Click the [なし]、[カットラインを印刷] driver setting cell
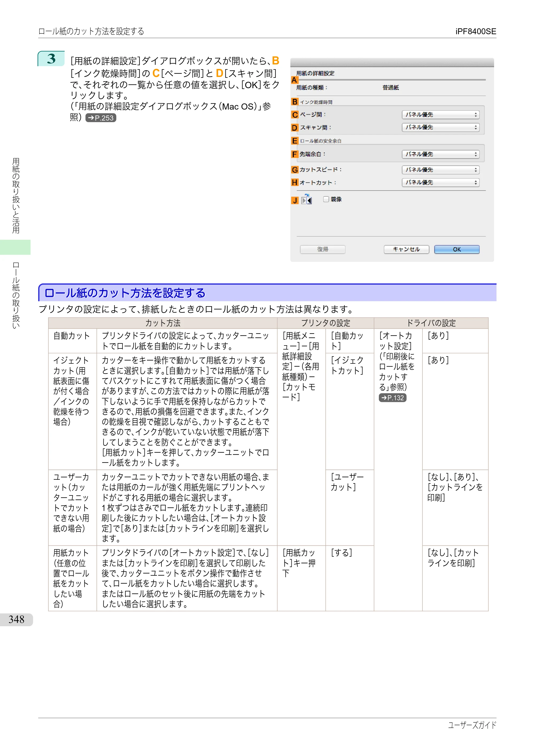 point(455,578)
